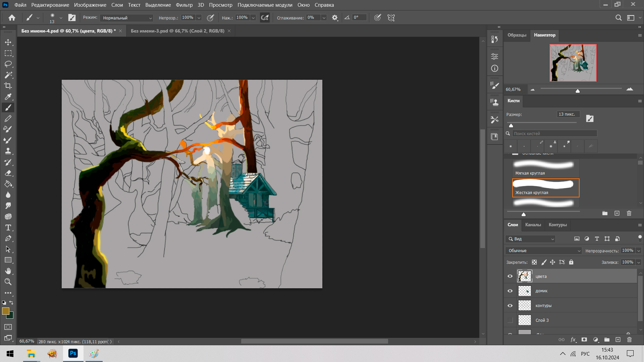
Task: Select the Clone Stamp tool
Action: [8, 151]
